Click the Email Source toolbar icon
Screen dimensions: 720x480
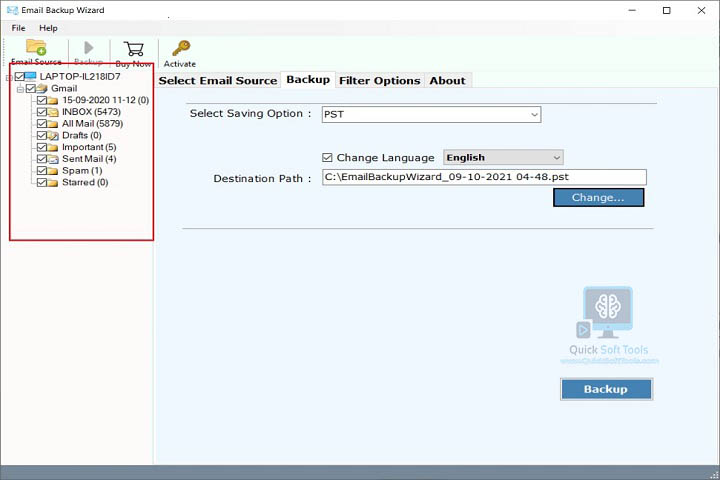36,47
